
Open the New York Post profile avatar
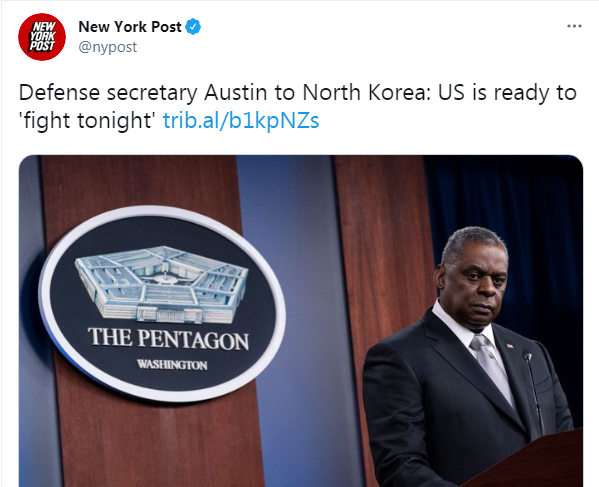[x=42, y=37]
